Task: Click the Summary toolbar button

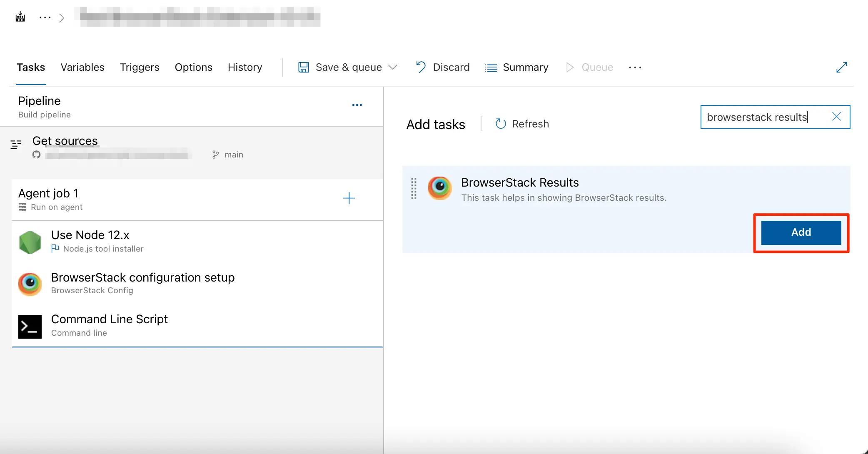Action: [x=516, y=67]
